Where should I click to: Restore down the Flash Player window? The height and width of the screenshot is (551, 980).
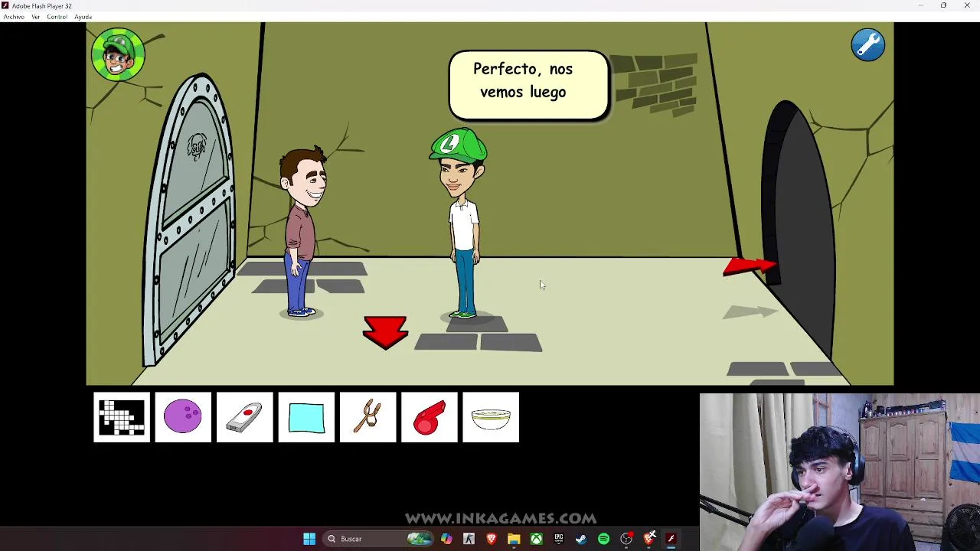943,5
